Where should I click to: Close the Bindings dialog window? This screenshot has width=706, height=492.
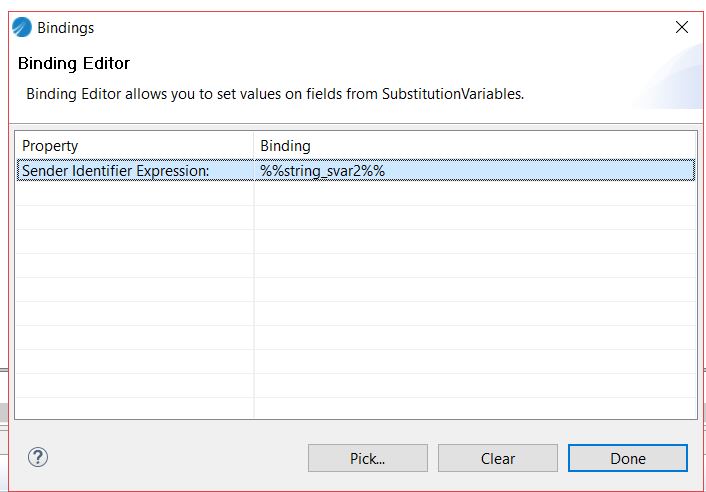pyautogui.click(x=681, y=28)
